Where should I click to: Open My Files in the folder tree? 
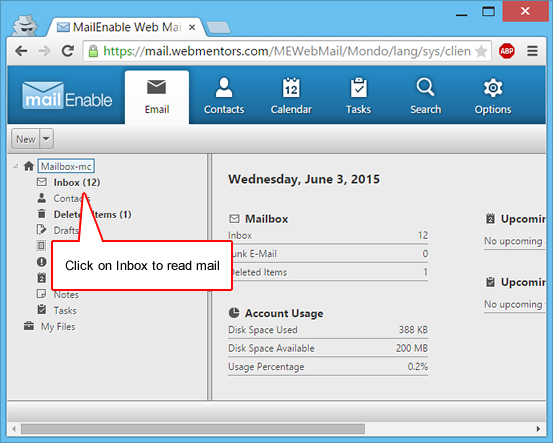pyautogui.click(x=58, y=327)
